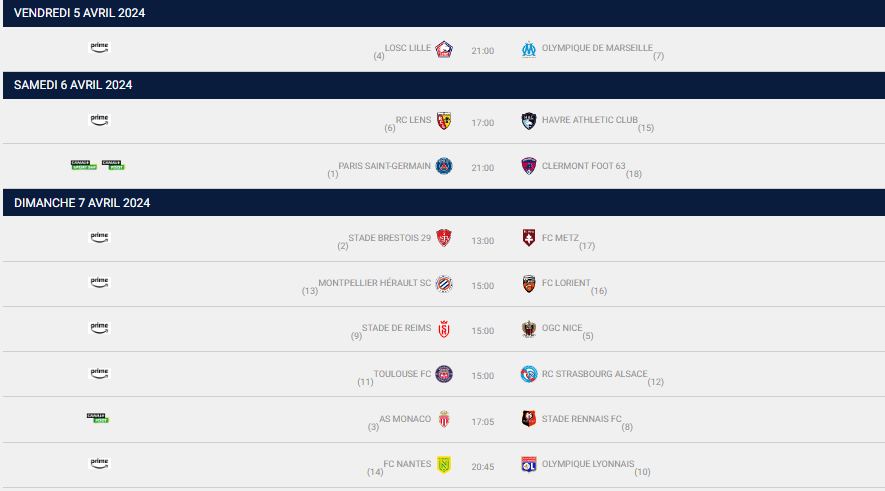Viewport: 885px width, 491px height.
Task: Click Prime Video logo for Lille match
Action: [99, 47]
